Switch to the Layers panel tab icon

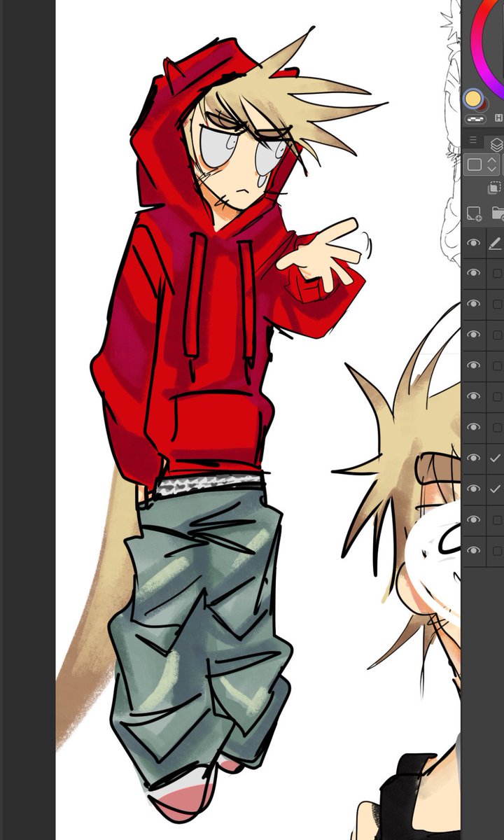(496, 145)
